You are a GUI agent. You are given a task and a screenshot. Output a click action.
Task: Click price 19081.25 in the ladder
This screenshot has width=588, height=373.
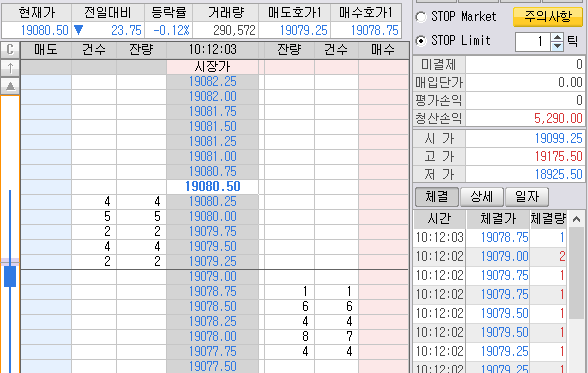213,142
